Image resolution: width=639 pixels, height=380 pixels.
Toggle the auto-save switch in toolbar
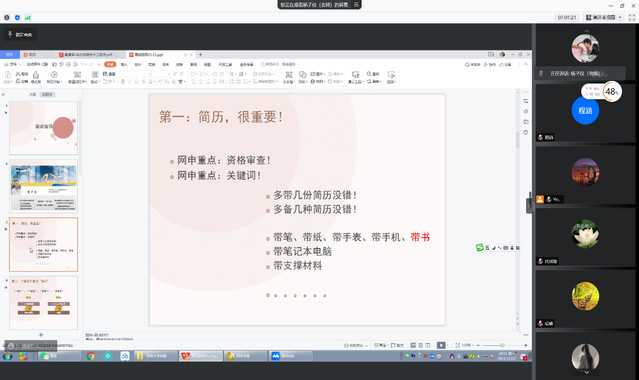(x=45, y=64)
